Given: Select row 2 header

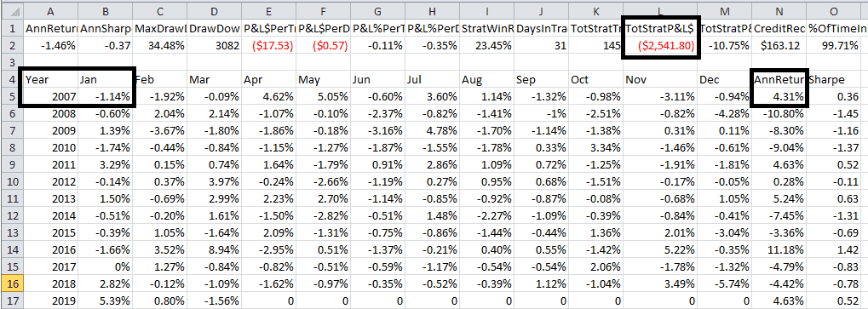Looking at the screenshot, I should click(x=12, y=45).
